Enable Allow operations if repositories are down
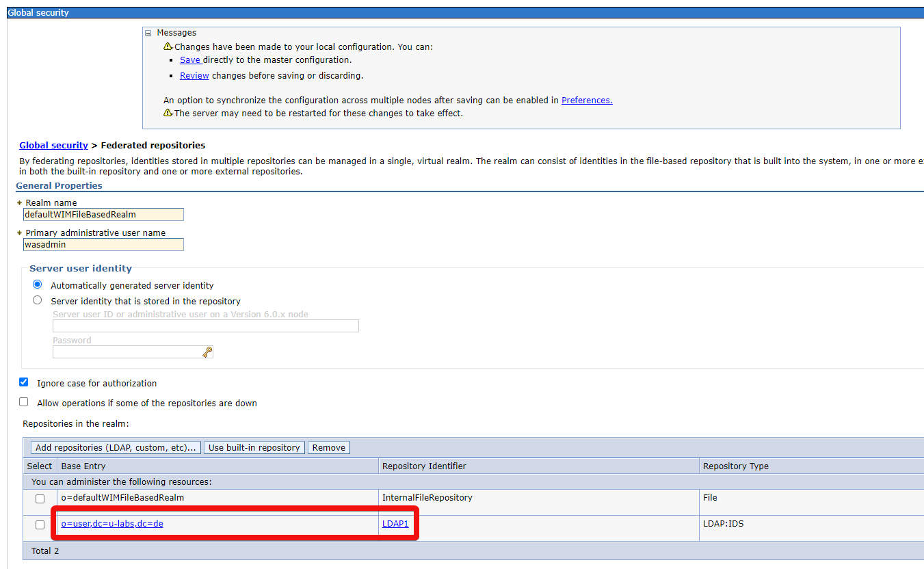This screenshot has height=569, width=924. click(x=24, y=402)
